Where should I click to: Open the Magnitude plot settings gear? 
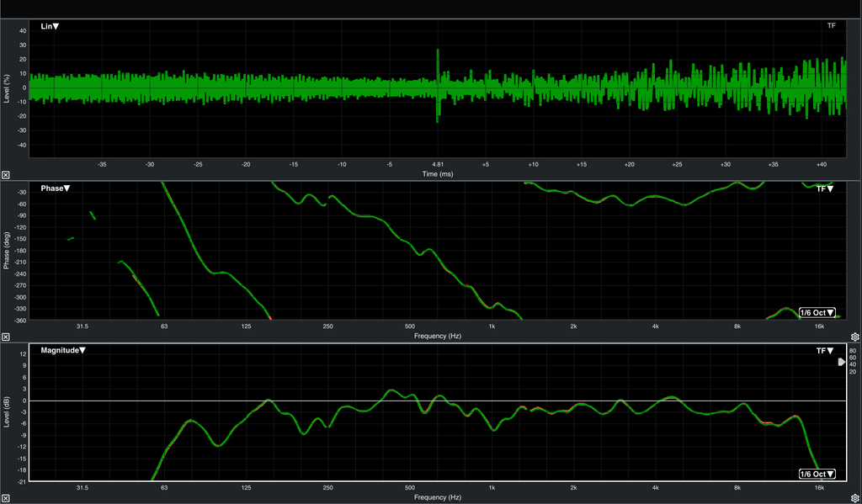click(x=854, y=497)
